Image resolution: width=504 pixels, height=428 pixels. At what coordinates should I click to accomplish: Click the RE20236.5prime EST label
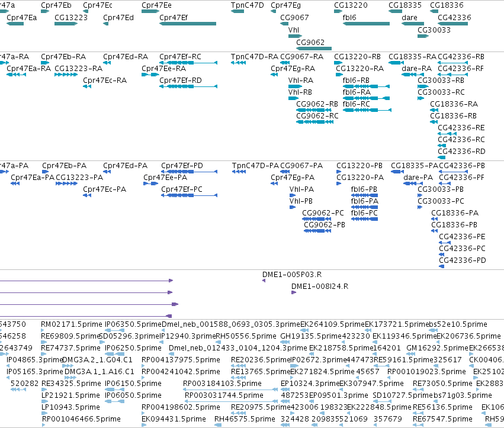[x=261, y=360]
